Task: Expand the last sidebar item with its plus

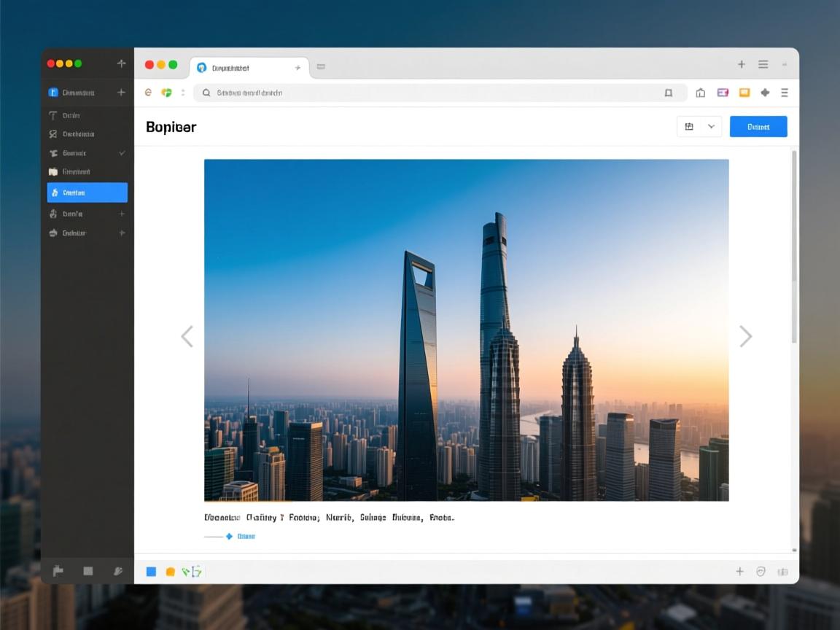Action: [x=122, y=233]
